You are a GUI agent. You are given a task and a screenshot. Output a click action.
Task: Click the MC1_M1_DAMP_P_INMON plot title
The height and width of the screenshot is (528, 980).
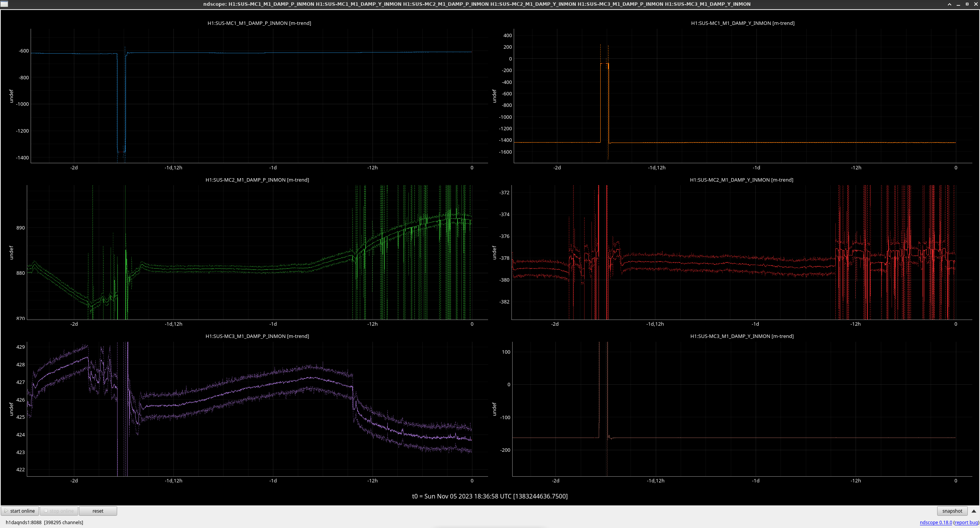pyautogui.click(x=259, y=23)
